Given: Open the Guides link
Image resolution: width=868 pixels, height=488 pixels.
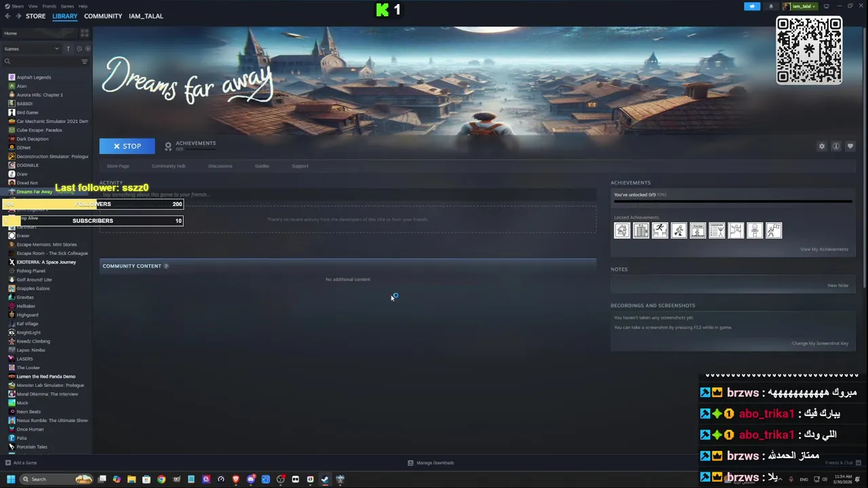Looking at the screenshot, I should 262,166.
